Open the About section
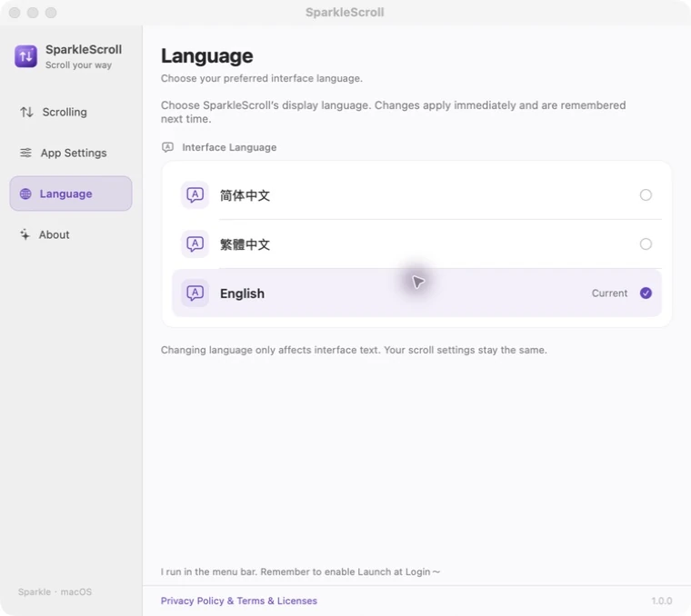Image resolution: width=691 pixels, height=616 pixels. [71, 234]
